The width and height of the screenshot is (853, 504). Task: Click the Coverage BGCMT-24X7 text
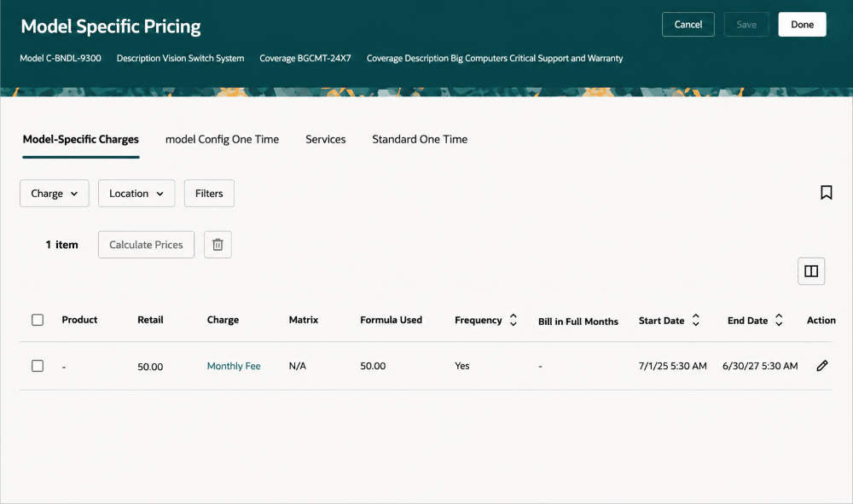coord(305,58)
